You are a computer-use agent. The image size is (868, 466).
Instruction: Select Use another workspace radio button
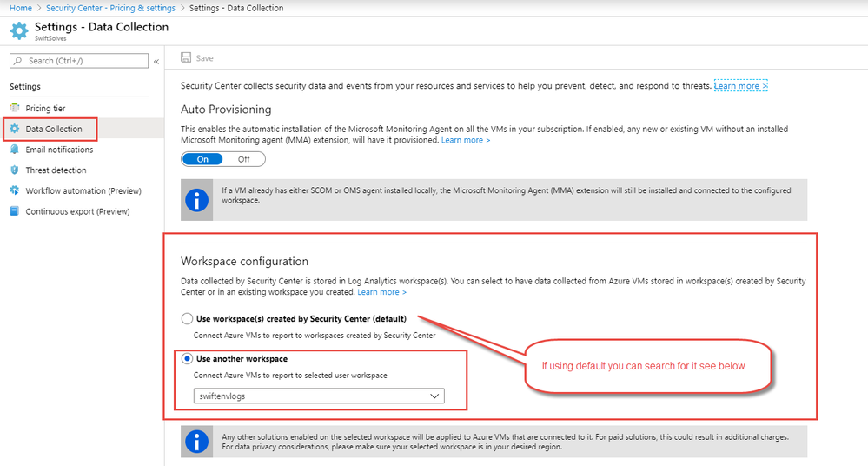click(187, 358)
